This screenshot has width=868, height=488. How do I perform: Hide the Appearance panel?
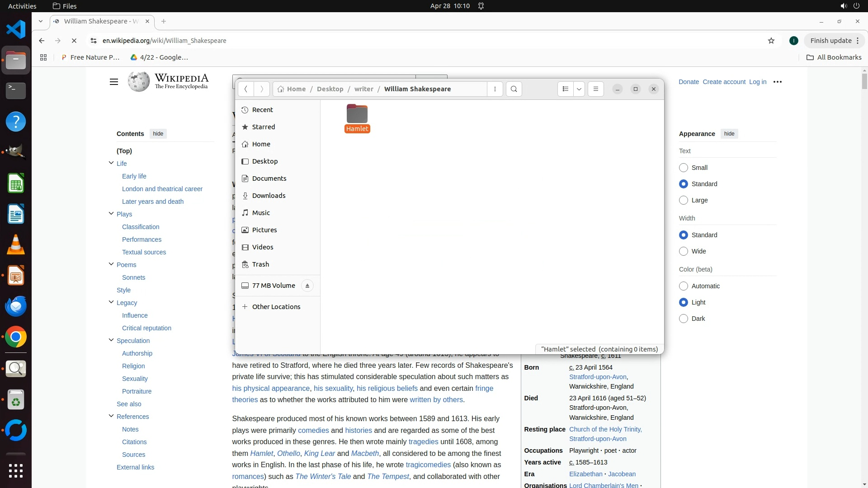click(x=729, y=134)
